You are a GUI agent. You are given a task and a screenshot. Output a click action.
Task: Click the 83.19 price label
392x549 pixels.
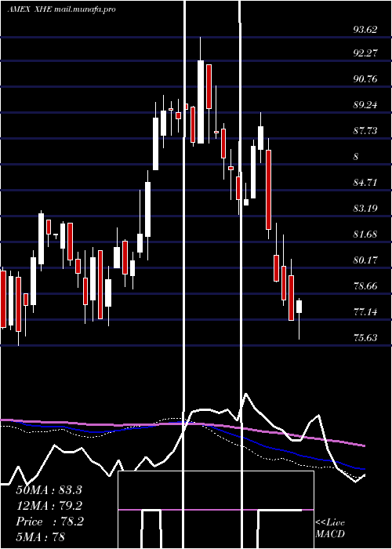(x=365, y=209)
